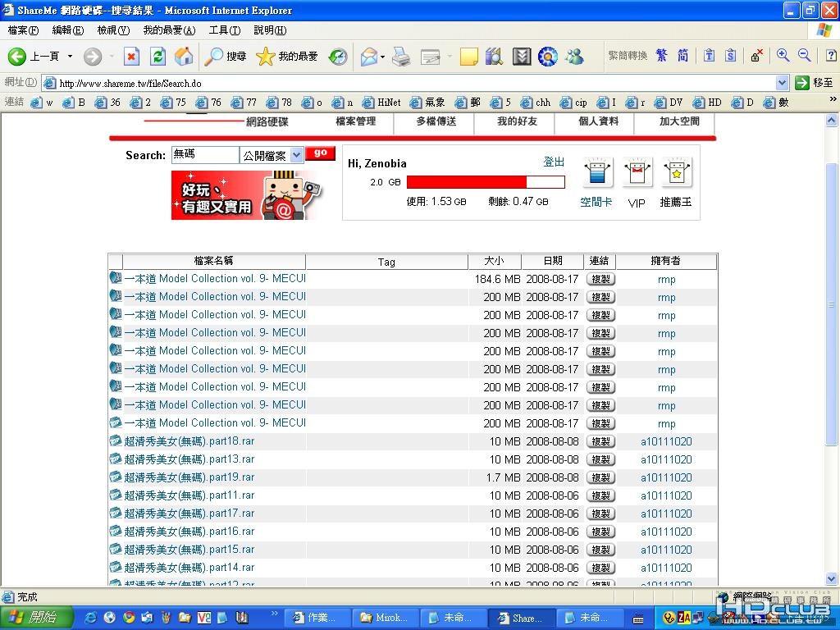
Task: Click 複製 button for the 184.6 MB file
Action: (600, 279)
